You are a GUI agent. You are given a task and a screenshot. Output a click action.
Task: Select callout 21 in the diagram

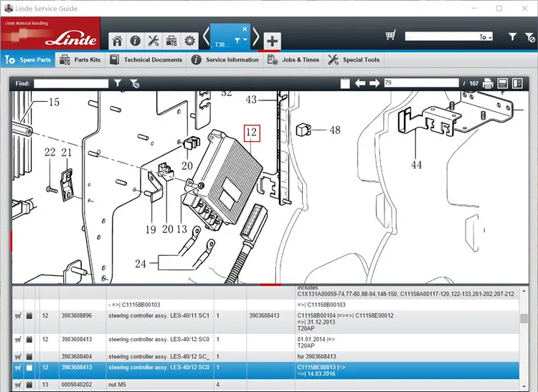pyautogui.click(x=67, y=153)
